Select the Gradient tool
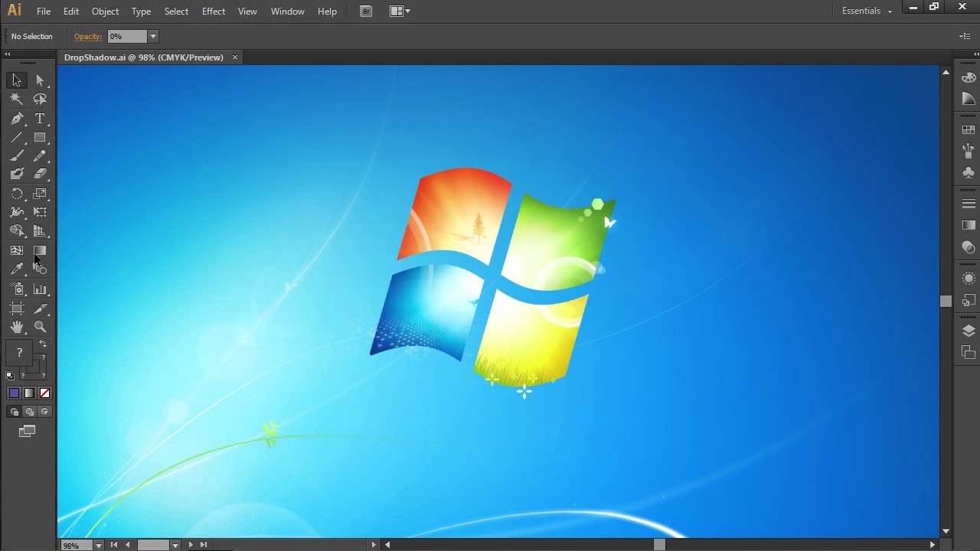The height and width of the screenshot is (551, 980). pos(40,250)
